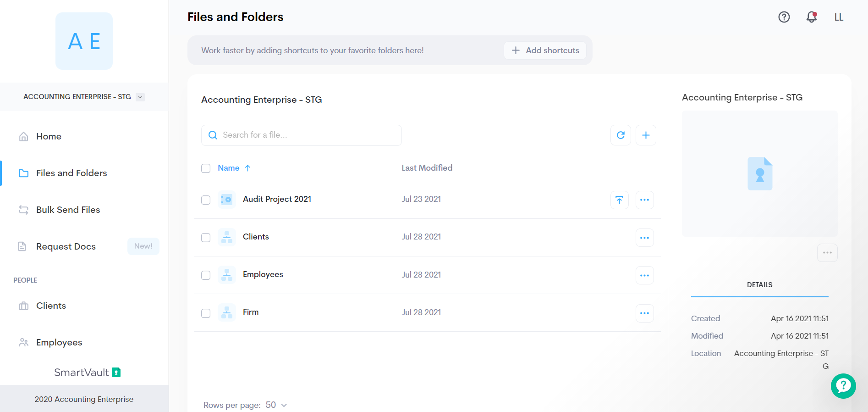Toggle the select-all checkbox beside Name
Viewport: 868px width, 412px height.
[206, 168]
